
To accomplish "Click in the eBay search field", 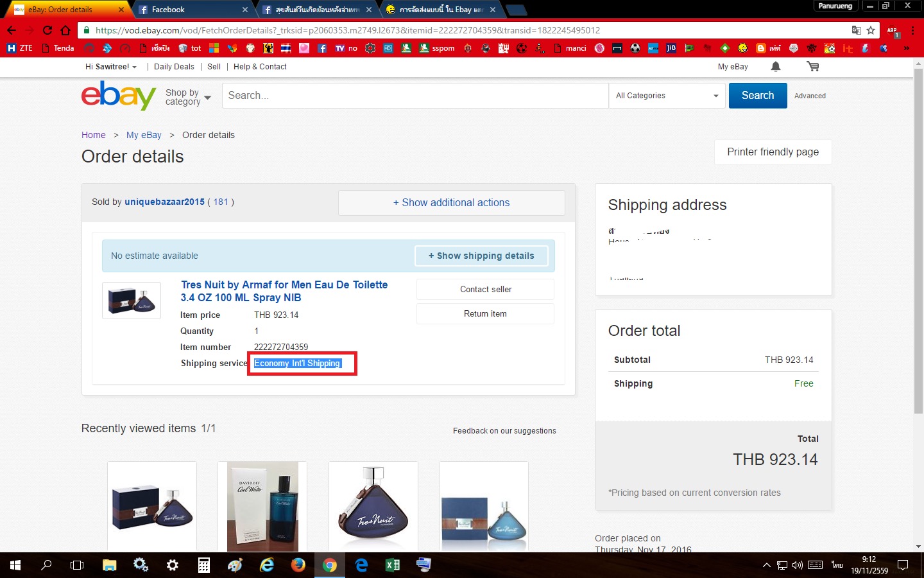I will tap(415, 96).
